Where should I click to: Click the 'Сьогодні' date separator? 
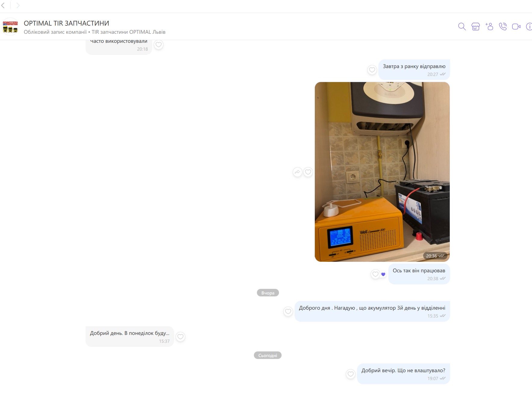click(x=268, y=355)
